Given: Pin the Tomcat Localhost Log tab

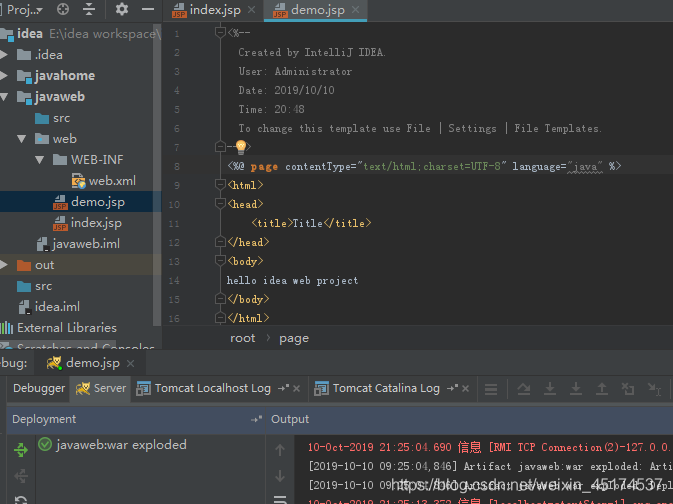Looking at the screenshot, I should pyautogui.click(x=283, y=388).
